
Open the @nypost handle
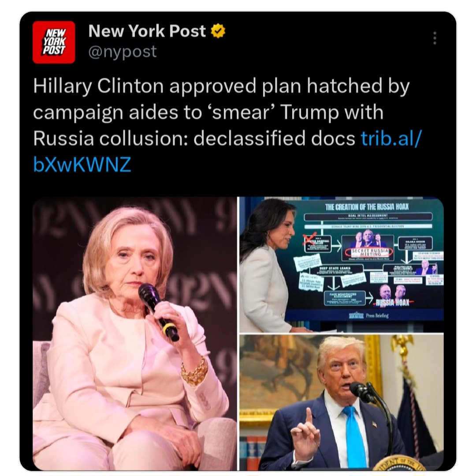pos(123,51)
